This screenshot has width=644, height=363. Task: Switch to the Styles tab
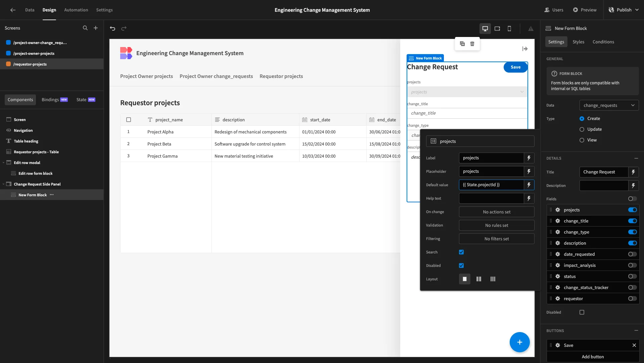(x=578, y=42)
